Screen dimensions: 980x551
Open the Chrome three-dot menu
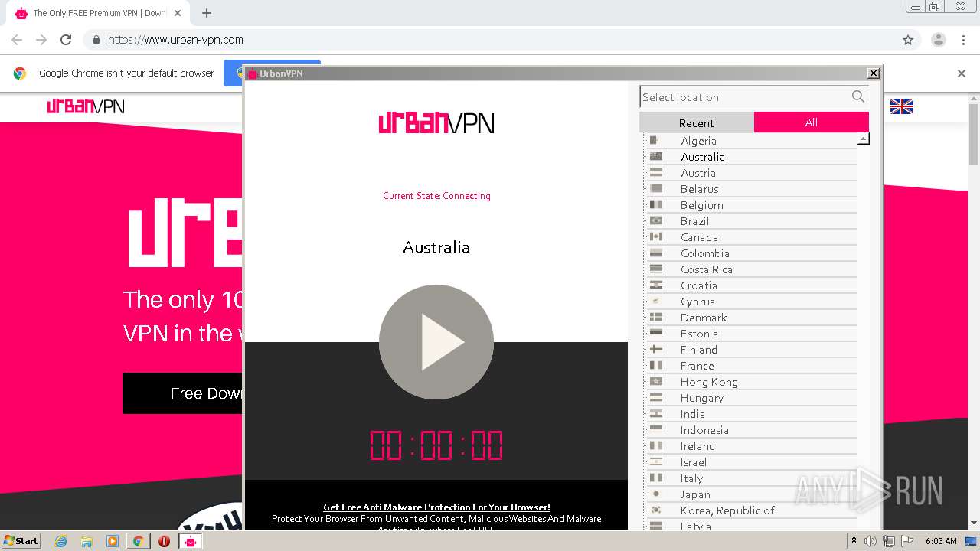coord(963,40)
